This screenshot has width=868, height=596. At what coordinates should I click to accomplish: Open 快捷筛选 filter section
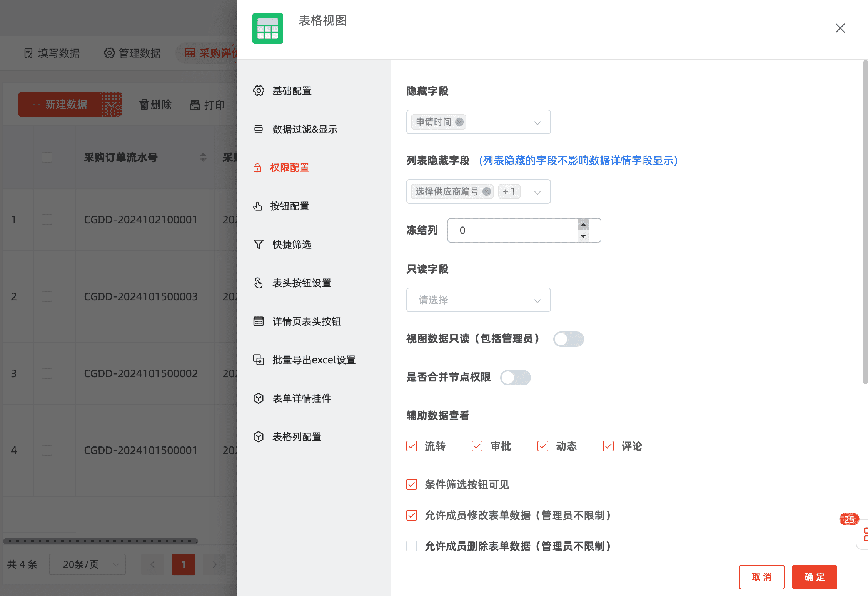click(x=291, y=245)
